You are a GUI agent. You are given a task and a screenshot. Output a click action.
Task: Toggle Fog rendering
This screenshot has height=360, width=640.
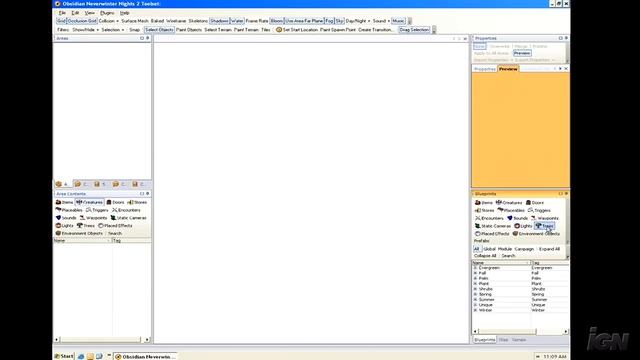coord(329,21)
